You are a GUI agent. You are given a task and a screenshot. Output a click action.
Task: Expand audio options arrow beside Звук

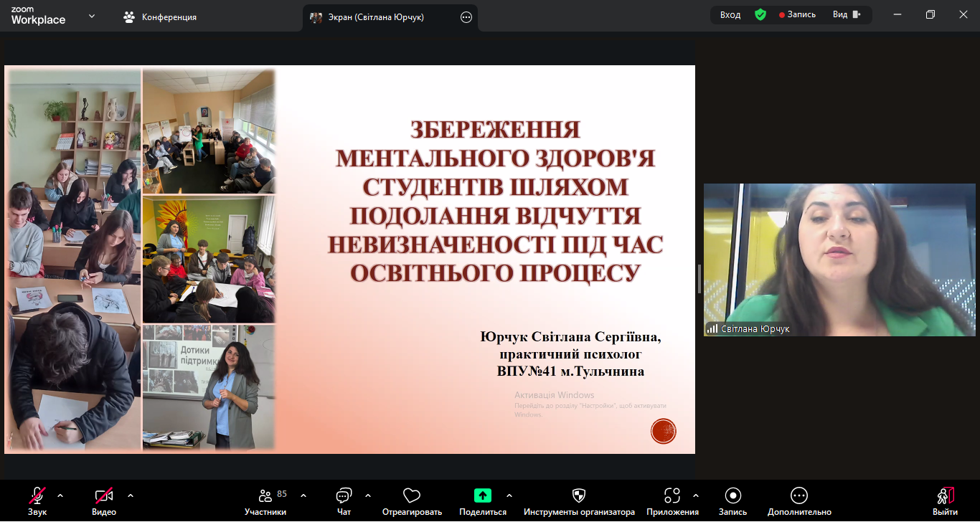60,495
